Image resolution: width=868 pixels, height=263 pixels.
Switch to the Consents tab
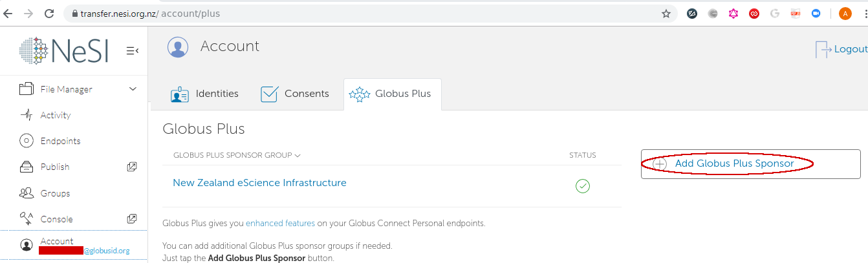tap(295, 94)
